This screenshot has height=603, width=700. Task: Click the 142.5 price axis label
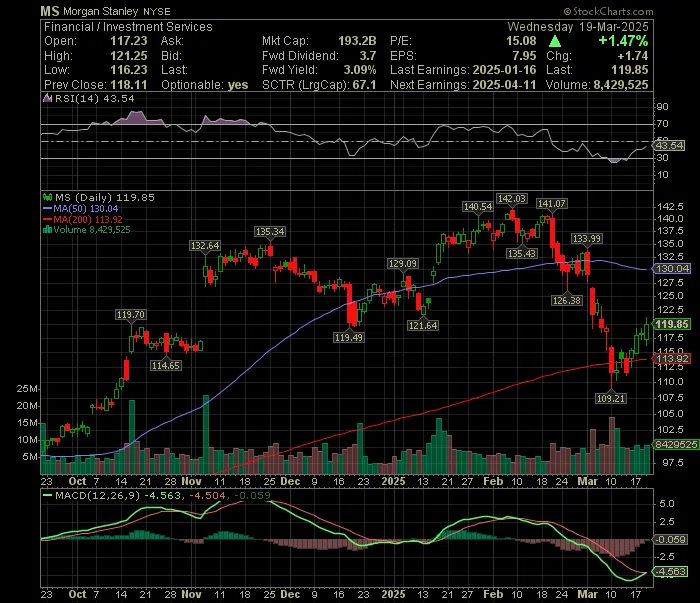point(671,207)
